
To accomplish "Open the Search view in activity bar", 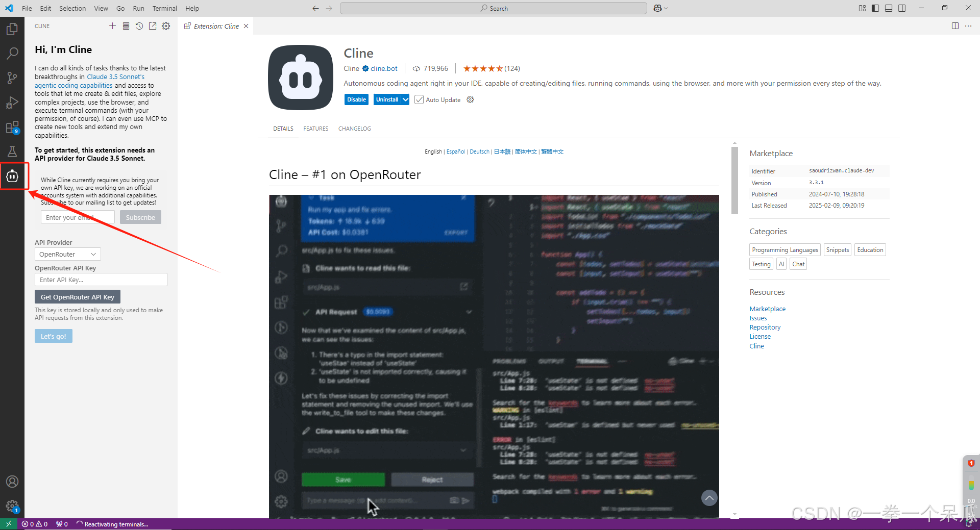I will click(x=12, y=53).
